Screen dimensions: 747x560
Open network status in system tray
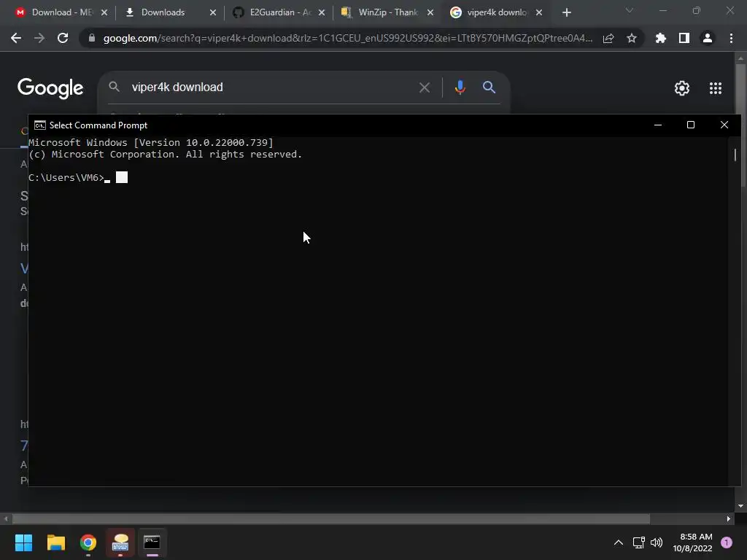pyautogui.click(x=638, y=542)
